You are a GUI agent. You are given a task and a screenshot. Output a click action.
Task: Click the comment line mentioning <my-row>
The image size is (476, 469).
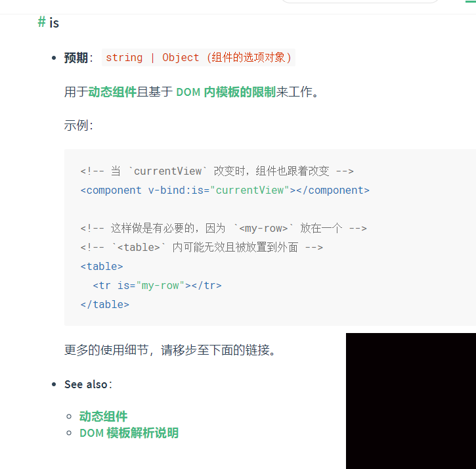(223, 228)
